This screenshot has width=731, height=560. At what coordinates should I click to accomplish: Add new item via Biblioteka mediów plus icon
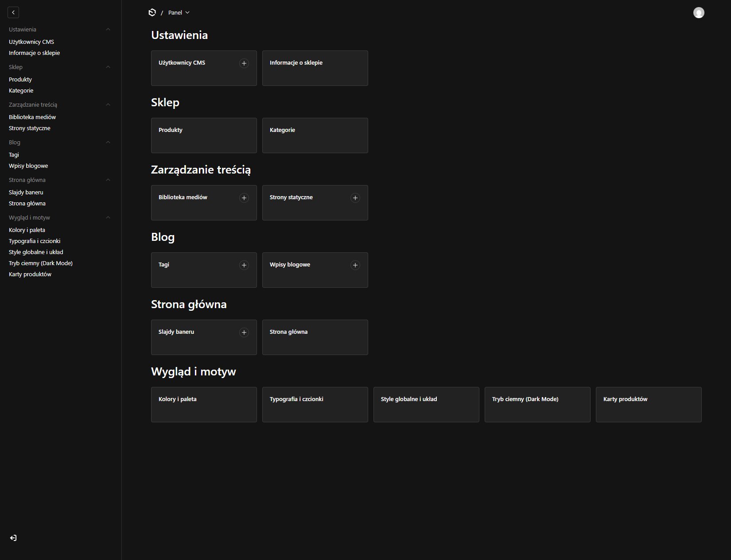pos(244,198)
